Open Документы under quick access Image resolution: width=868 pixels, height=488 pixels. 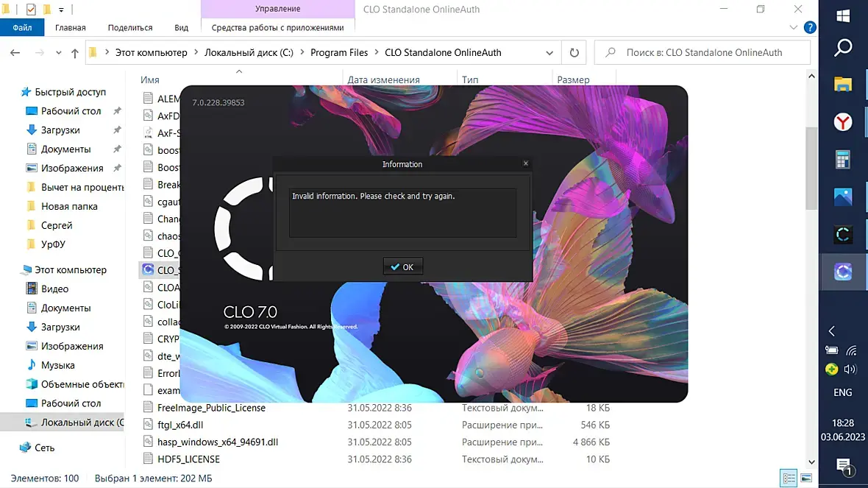click(x=65, y=149)
